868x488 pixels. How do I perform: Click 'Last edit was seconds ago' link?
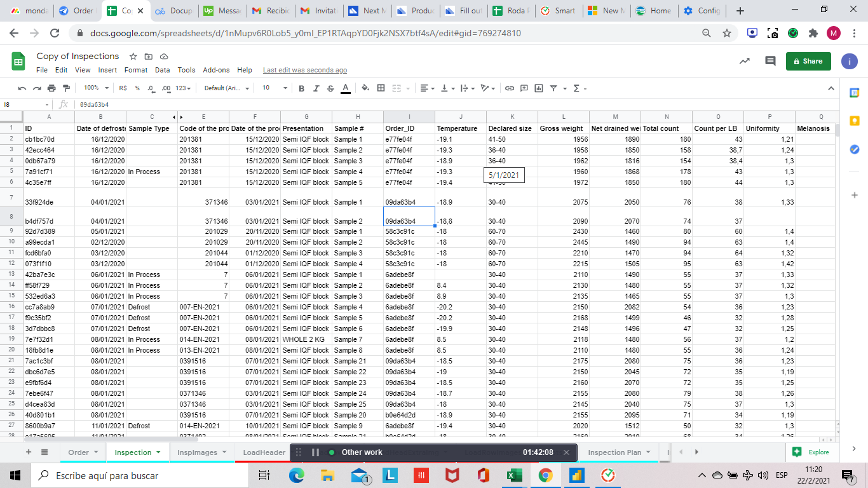point(305,70)
